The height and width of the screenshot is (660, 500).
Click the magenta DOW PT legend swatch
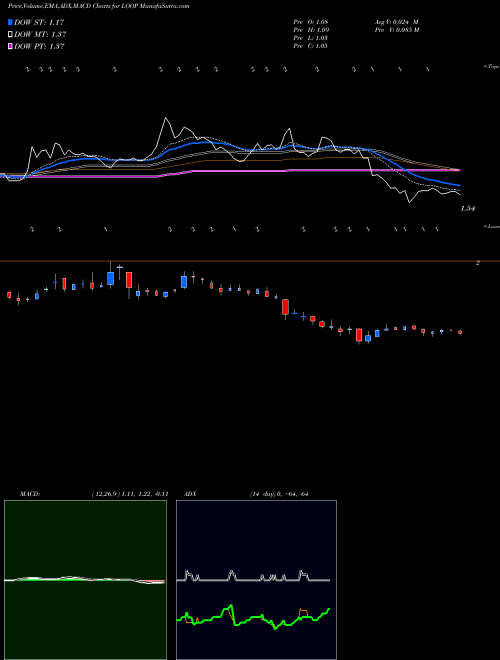10,47
